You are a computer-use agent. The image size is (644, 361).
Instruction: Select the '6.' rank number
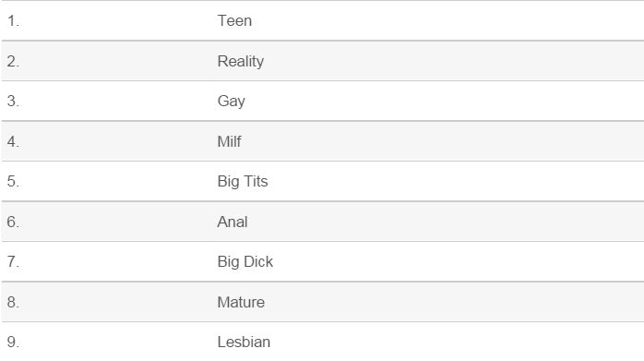click(13, 222)
